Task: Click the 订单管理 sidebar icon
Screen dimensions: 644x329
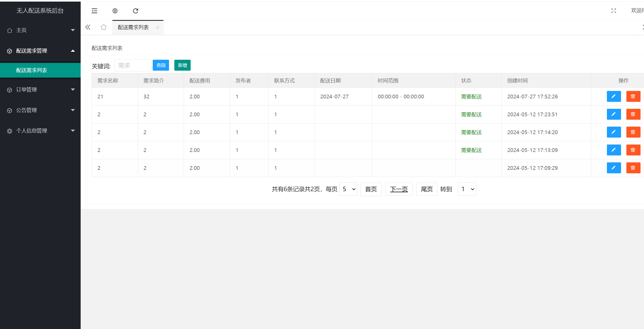Action: pos(9,90)
